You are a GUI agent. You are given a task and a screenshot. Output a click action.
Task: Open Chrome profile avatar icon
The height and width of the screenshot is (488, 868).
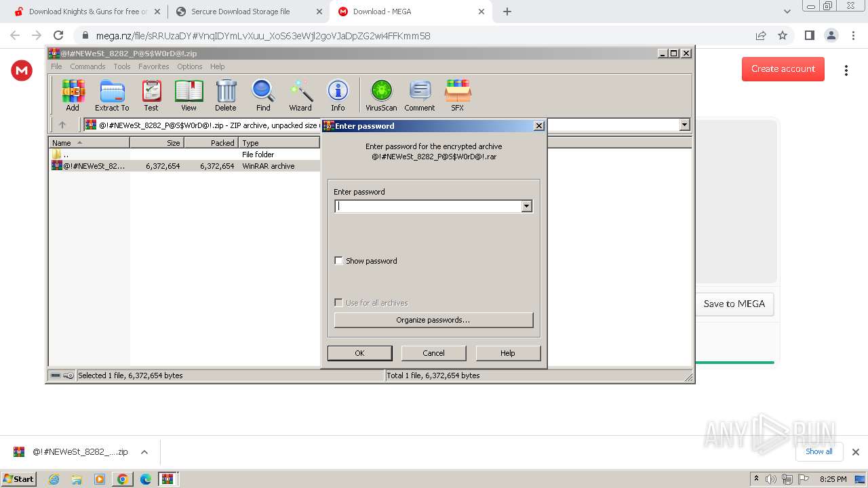tap(831, 35)
